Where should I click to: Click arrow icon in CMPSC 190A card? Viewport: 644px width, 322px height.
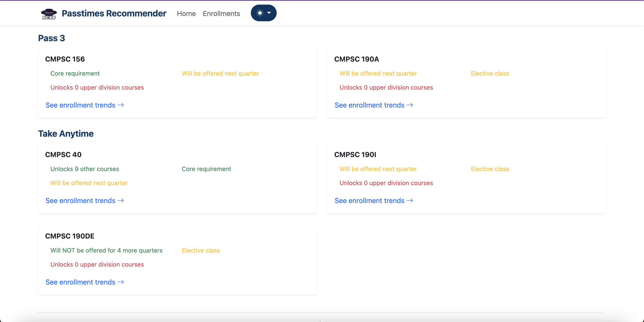click(x=410, y=105)
